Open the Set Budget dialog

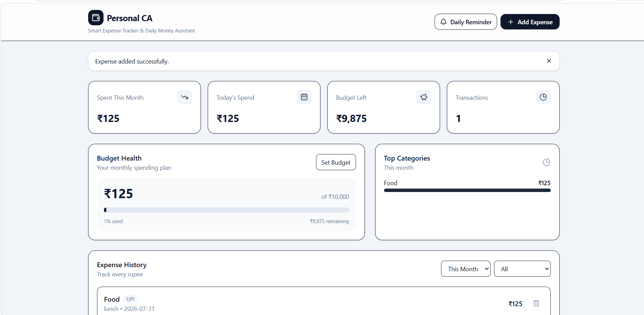pyautogui.click(x=336, y=162)
